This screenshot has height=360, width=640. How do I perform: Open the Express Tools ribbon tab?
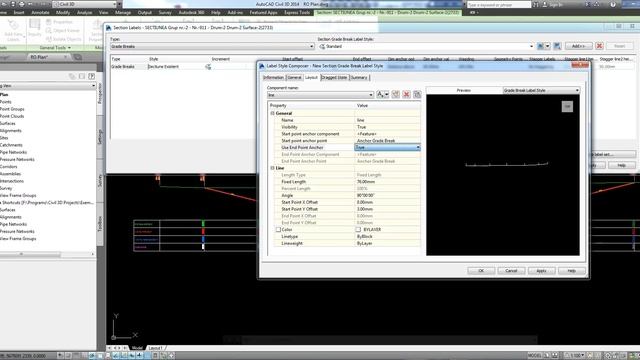coord(297,13)
